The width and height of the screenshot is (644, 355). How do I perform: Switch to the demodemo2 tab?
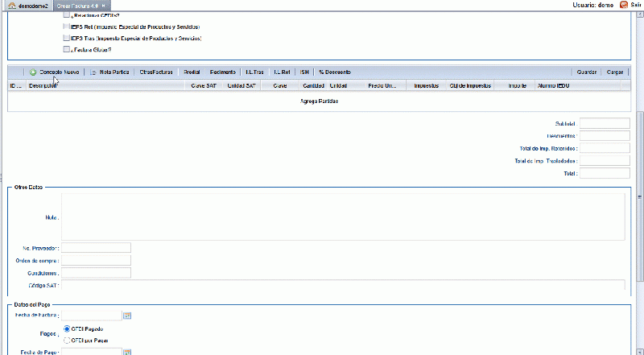point(28,6)
